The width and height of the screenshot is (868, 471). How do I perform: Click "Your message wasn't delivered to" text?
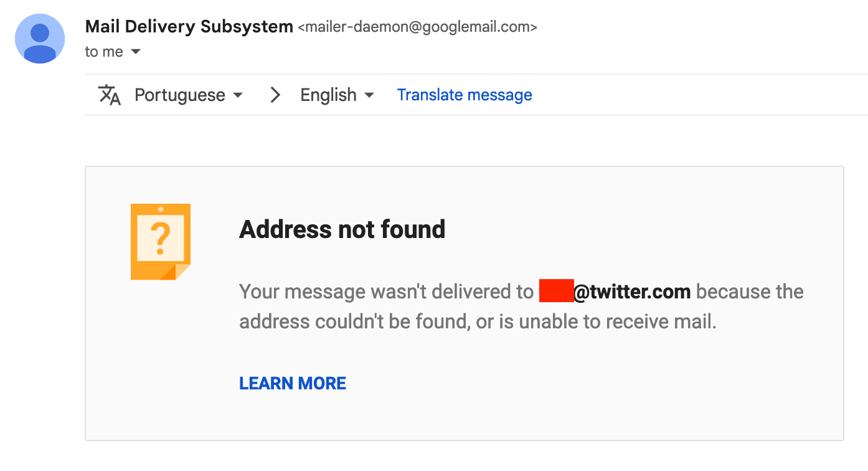[x=387, y=292]
